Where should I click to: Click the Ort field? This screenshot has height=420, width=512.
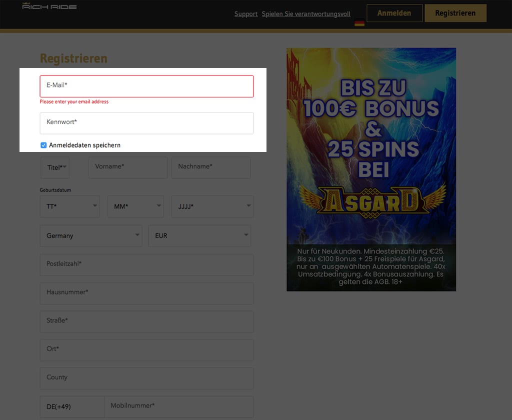146,350
